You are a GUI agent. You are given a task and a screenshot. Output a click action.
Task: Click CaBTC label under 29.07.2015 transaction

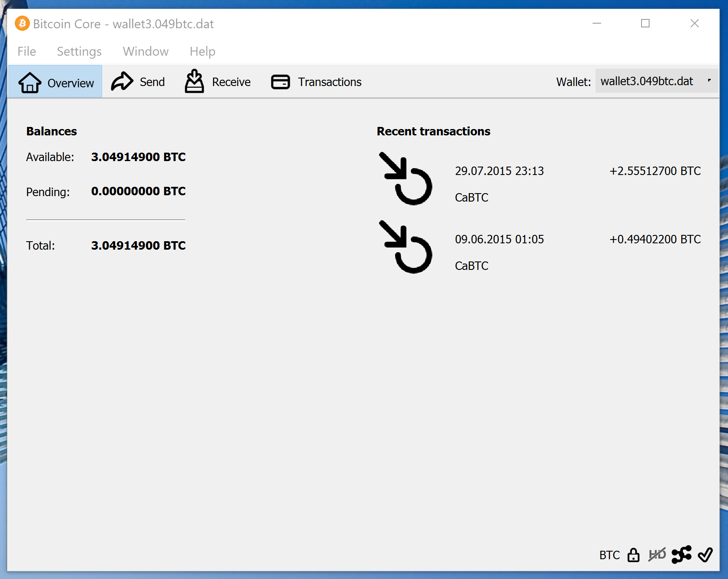click(x=472, y=197)
